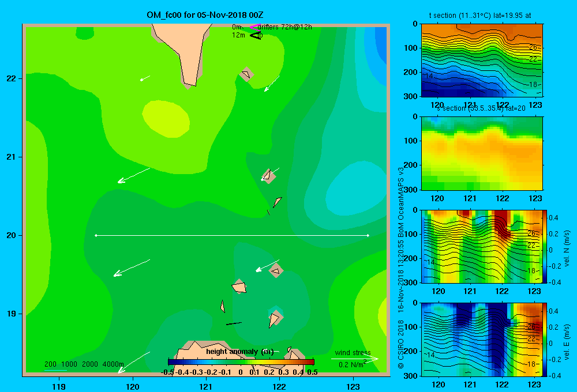
Task: Click the short black drifter track near 19N
Action: coord(234,323)
